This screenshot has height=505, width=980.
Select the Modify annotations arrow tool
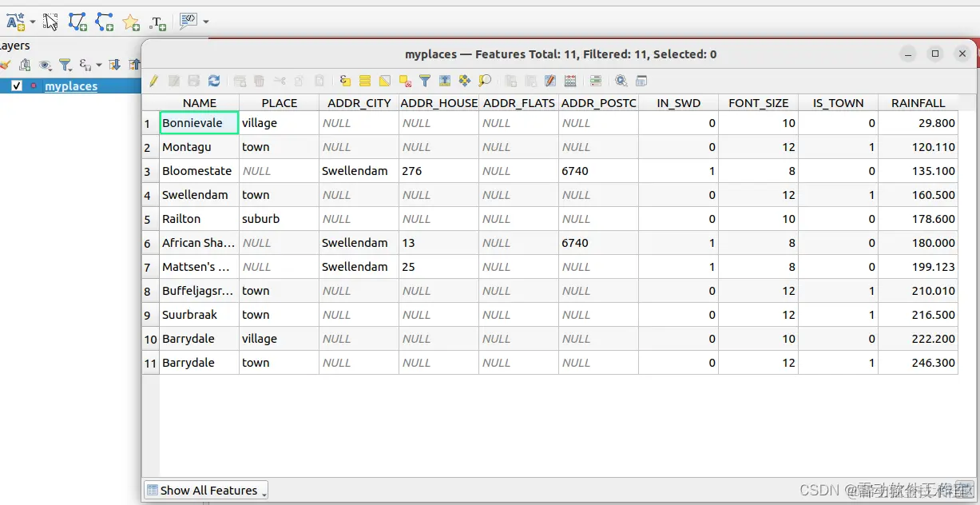point(50,22)
